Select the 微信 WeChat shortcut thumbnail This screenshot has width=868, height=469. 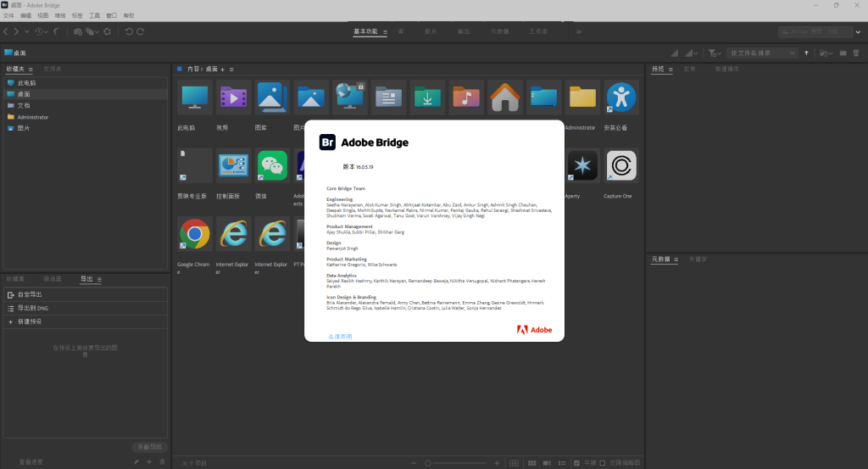(272, 165)
